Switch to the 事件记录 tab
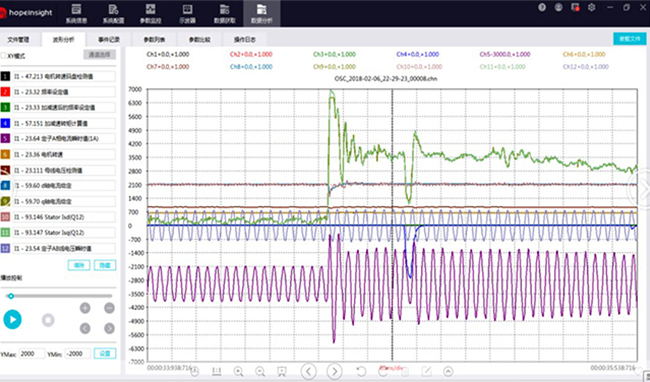This screenshot has height=382, width=650. pyautogui.click(x=109, y=40)
